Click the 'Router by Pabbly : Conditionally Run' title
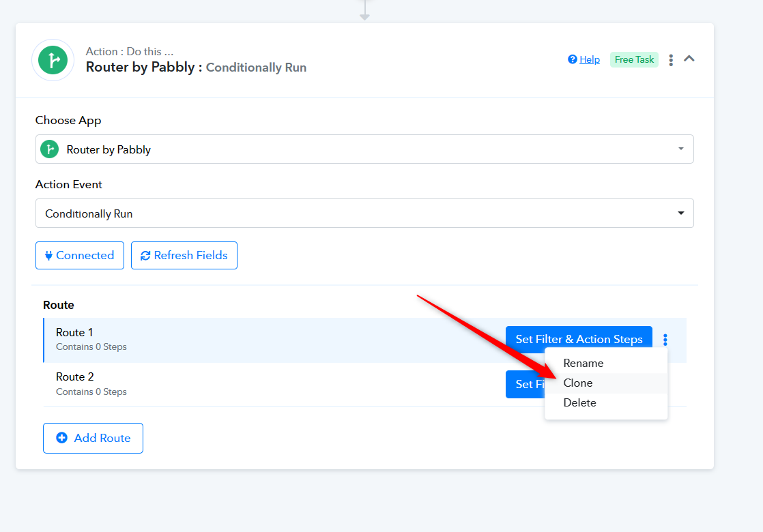Image resolution: width=763 pixels, height=532 pixels. (196, 67)
